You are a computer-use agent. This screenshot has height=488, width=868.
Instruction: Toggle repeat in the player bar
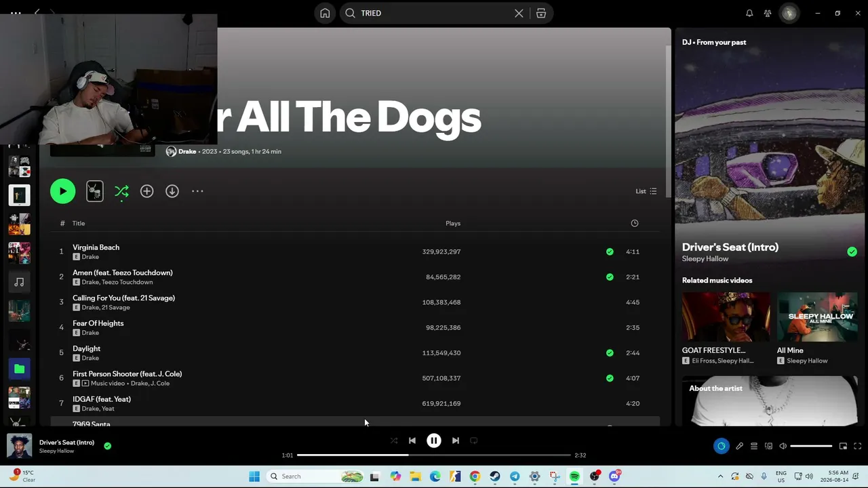[474, 441]
